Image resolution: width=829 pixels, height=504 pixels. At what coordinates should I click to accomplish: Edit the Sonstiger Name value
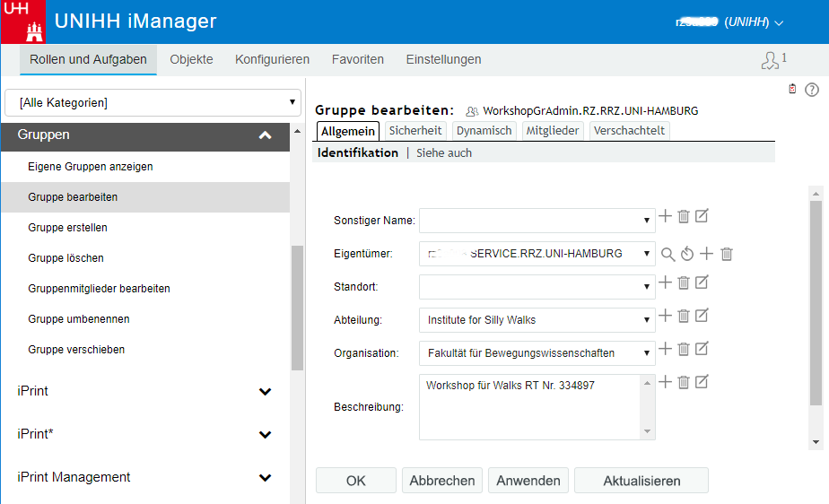702,215
